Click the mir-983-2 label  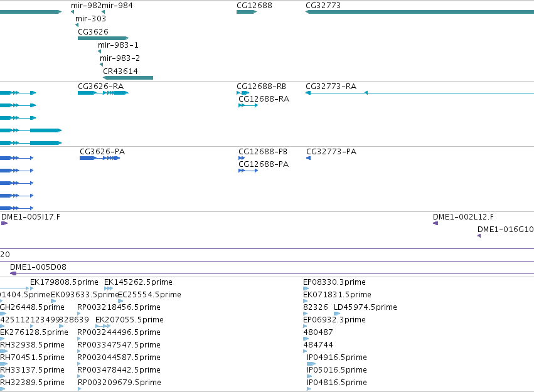coord(120,58)
